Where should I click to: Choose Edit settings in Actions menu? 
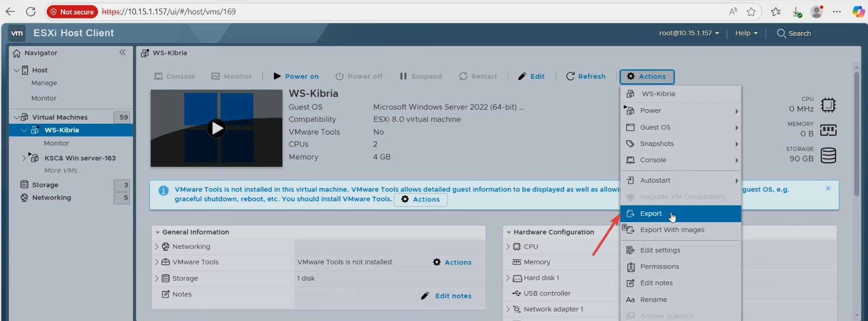(681, 250)
